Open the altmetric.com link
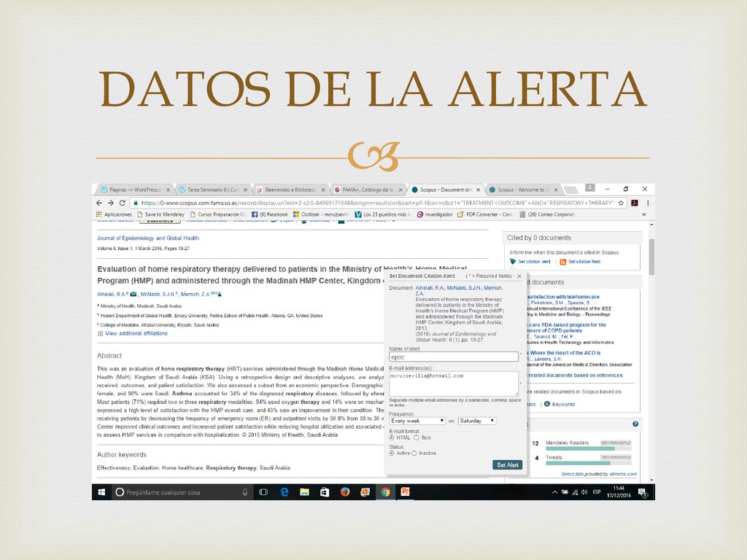 623,474
